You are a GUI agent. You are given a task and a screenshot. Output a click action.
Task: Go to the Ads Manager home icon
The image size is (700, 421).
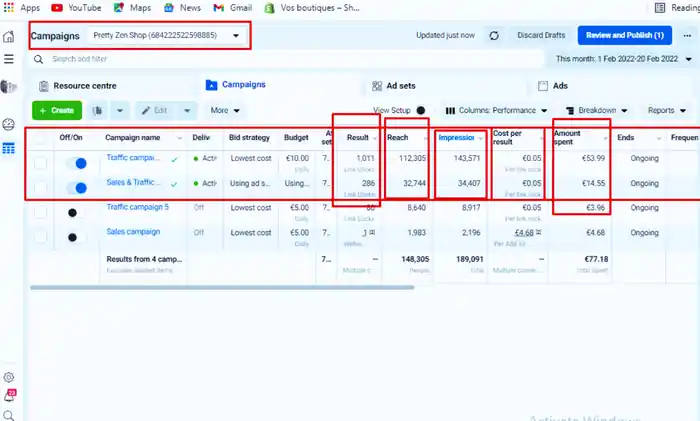point(8,36)
